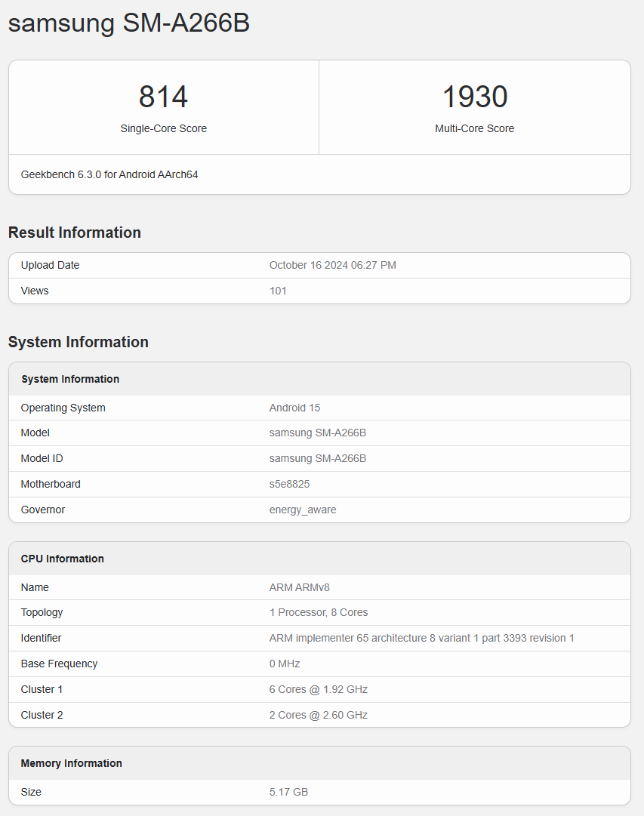Select the 6 Cores @ 1.92 GHz value
Screen dimensions: 644x816
[319, 689]
